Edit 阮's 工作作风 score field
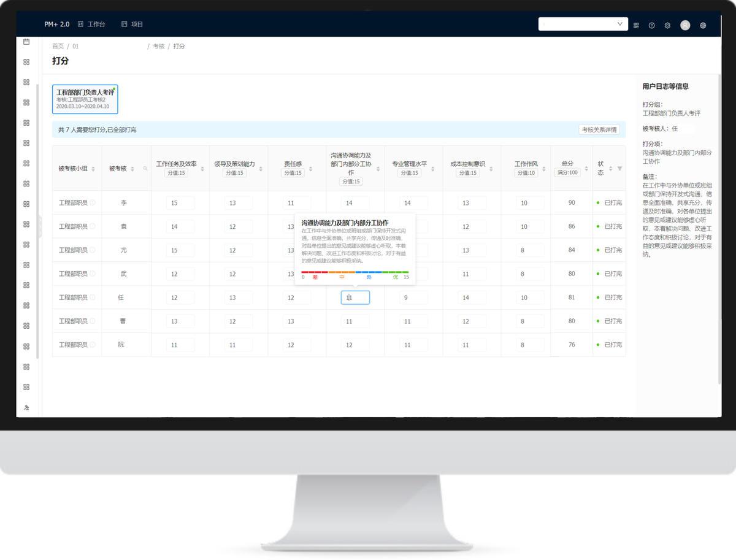The width and height of the screenshot is (736, 560). [530, 345]
